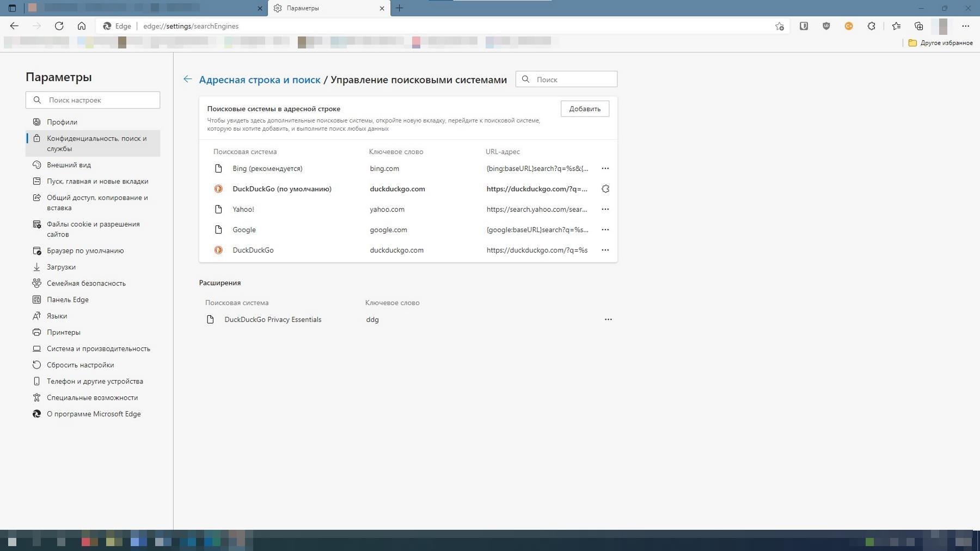The width and height of the screenshot is (980, 551).
Task: Click the extension puzzle icon in DuckDuckGo default row
Action: (605, 189)
